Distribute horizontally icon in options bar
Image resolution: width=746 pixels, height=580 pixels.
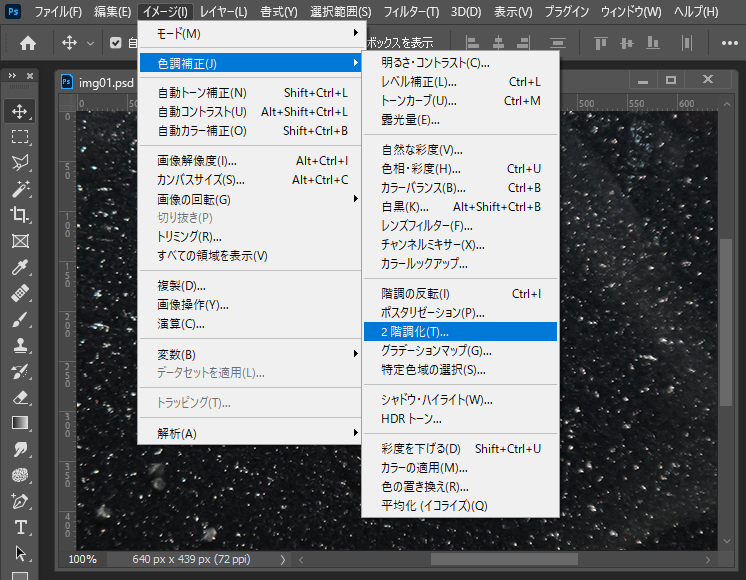click(686, 43)
